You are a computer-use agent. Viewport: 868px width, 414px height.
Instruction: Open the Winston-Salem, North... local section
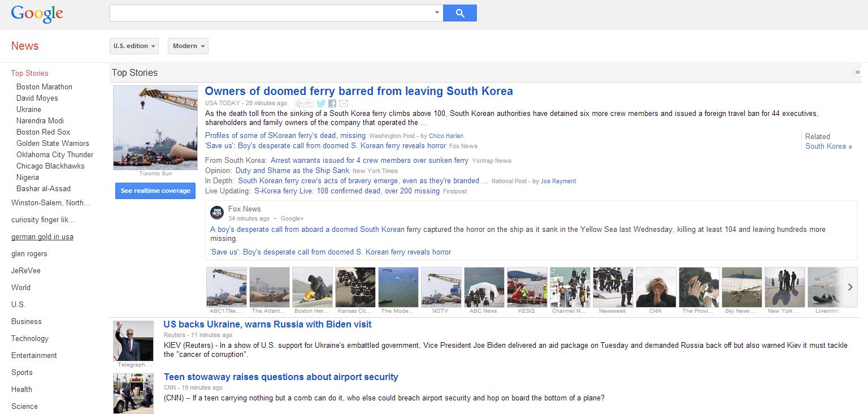pos(51,202)
